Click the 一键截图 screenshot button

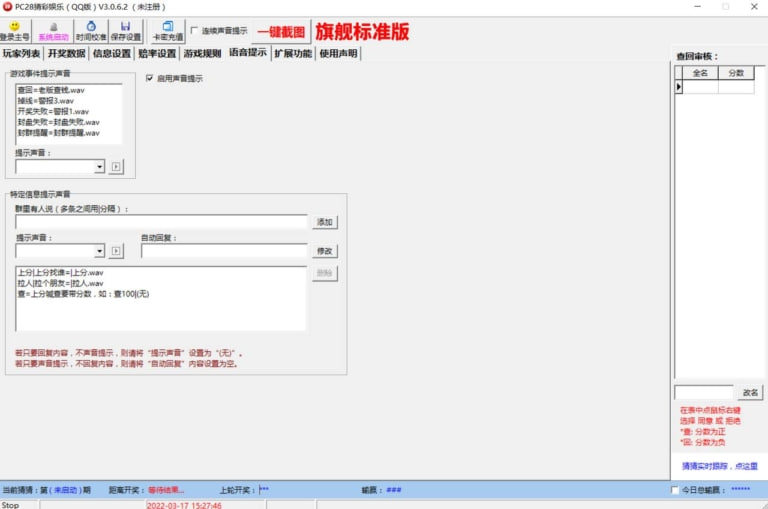coord(281,32)
